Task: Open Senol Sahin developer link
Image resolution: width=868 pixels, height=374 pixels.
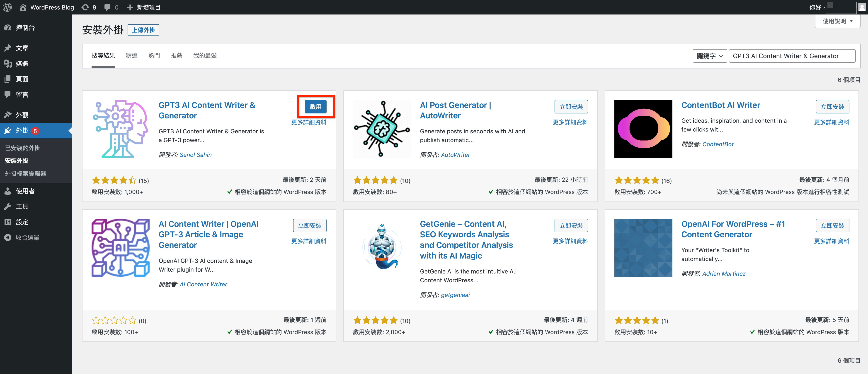Action: pyautogui.click(x=195, y=155)
